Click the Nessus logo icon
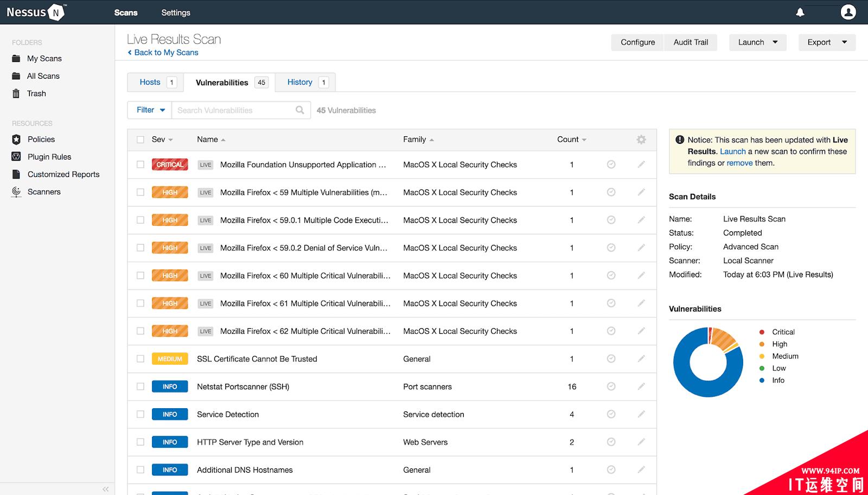The width and height of the screenshot is (868, 495). (x=56, y=12)
